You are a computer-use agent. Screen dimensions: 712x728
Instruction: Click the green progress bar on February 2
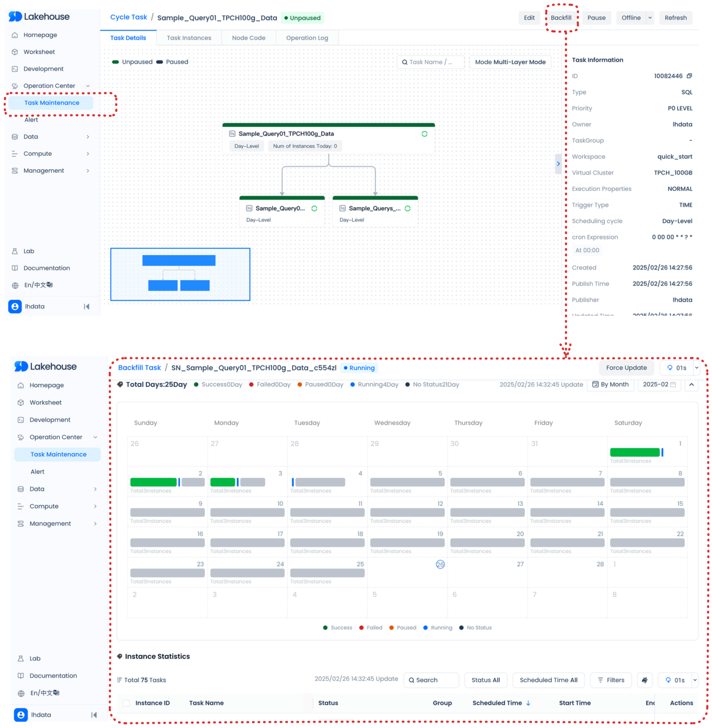[x=153, y=482]
